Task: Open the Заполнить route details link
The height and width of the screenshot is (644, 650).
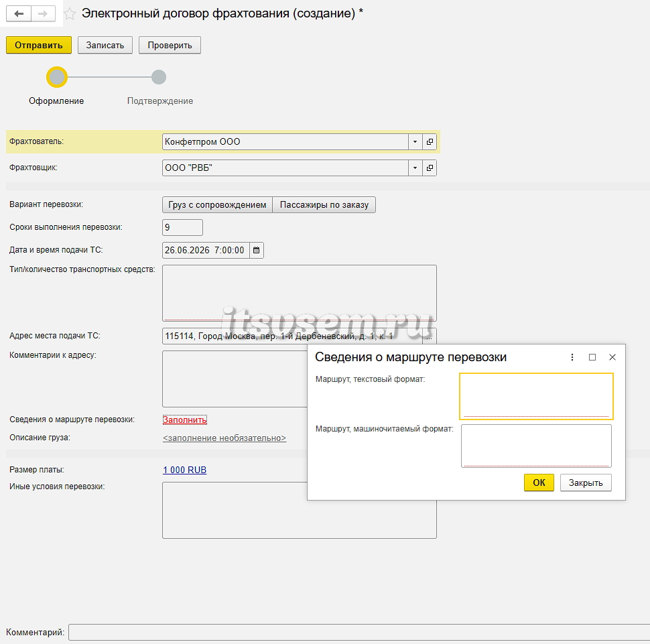Action: (x=184, y=420)
